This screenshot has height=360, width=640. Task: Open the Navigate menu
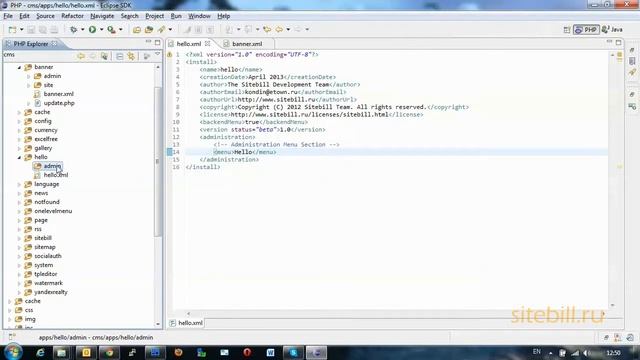tap(102, 16)
